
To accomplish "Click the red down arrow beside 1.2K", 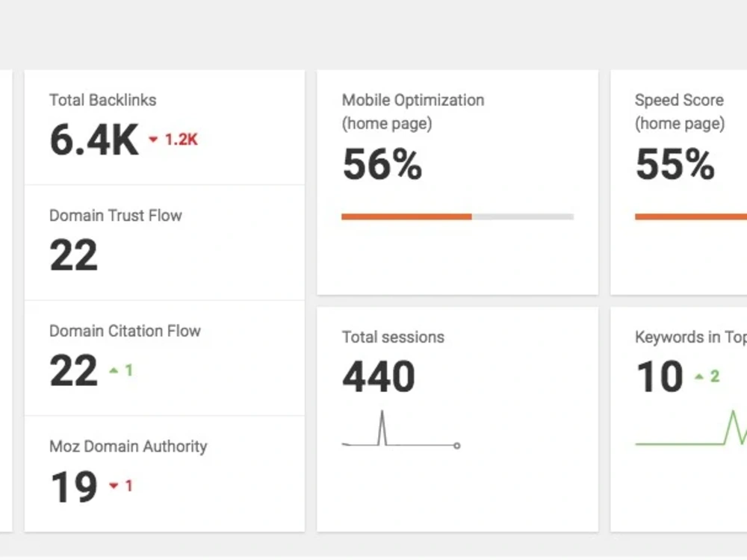I will 153,140.
